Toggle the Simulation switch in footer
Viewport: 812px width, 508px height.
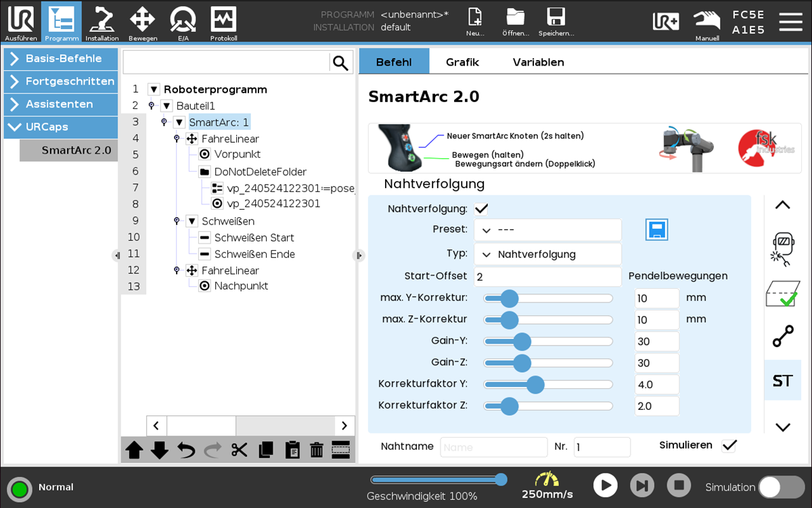[x=781, y=487]
